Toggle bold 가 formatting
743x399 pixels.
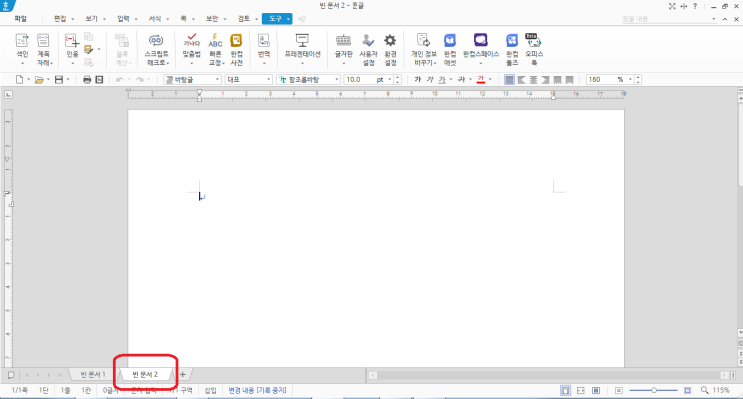(417, 80)
